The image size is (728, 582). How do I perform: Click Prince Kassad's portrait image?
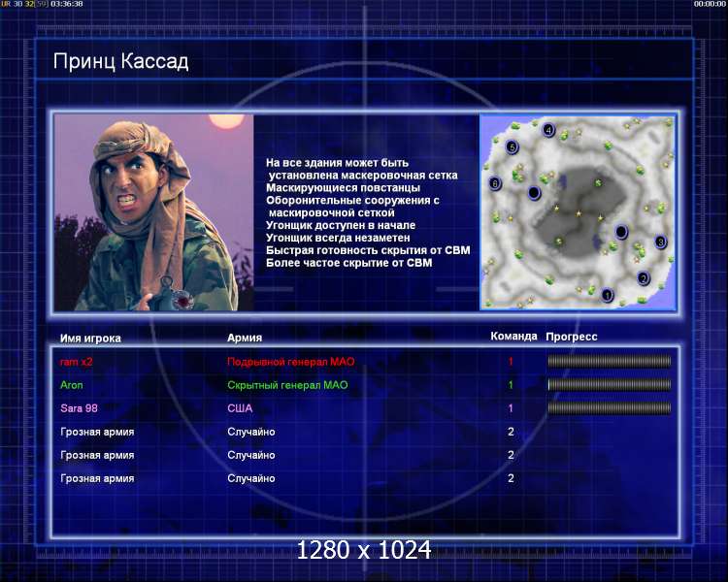click(153, 212)
